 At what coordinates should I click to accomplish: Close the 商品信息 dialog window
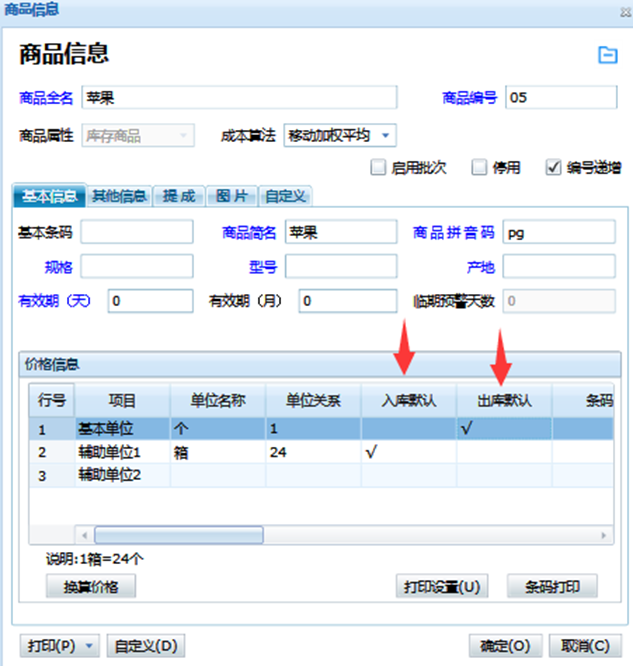(x=625, y=12)
